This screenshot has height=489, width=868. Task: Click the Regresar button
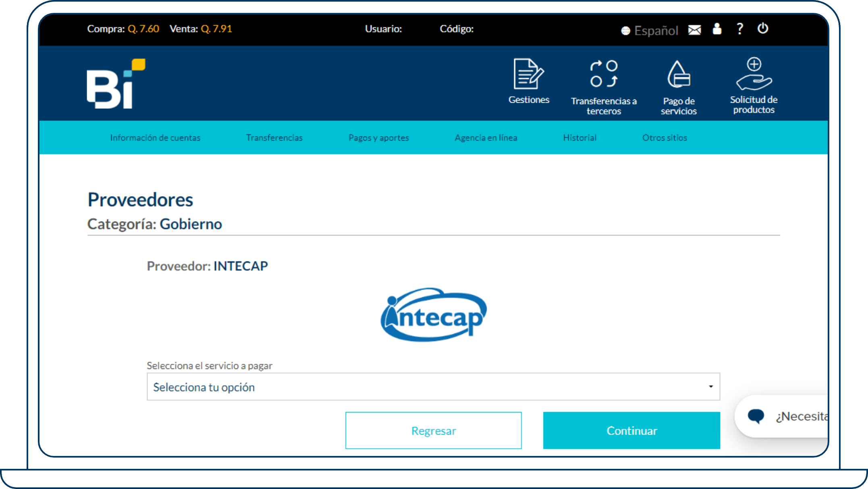(x=434, y=430)
